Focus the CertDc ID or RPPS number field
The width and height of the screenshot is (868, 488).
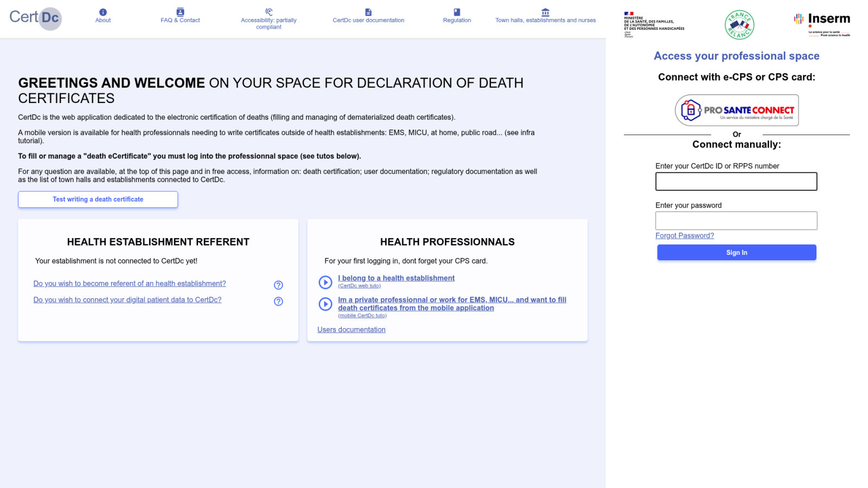(736, 182)
